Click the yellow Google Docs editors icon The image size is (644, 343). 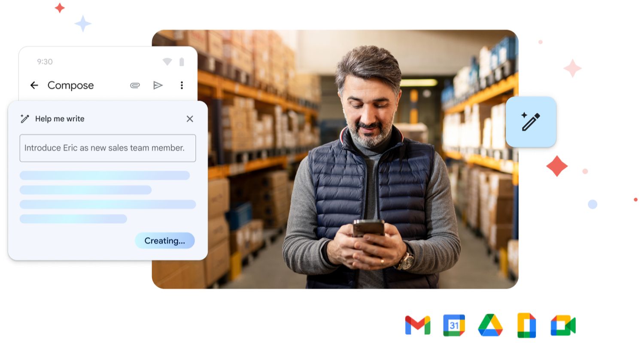[x=526, y=325]
